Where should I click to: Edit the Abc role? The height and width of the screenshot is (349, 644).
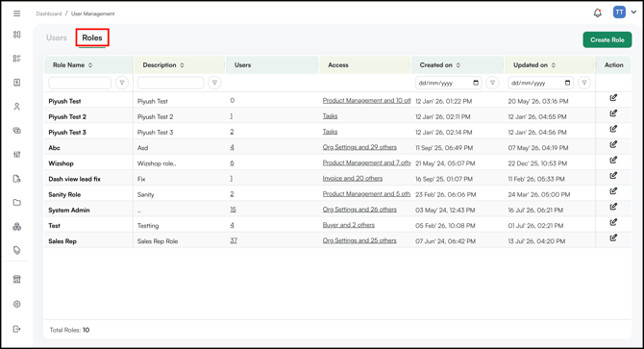[613, 144]
